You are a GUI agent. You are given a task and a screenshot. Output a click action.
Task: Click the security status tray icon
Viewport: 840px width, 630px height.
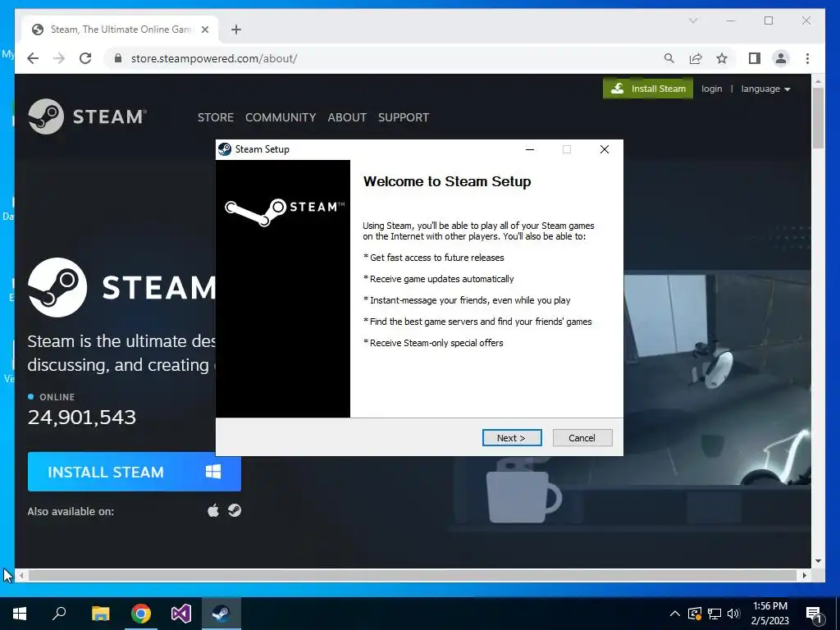point(695,614)
